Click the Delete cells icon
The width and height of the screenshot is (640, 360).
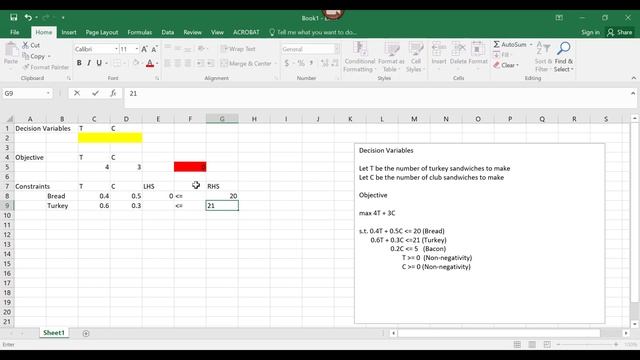coord(458,48)
